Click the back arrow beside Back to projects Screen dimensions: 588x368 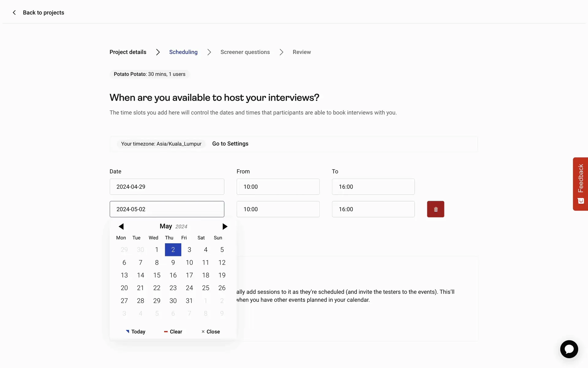[x=14, y=13]
